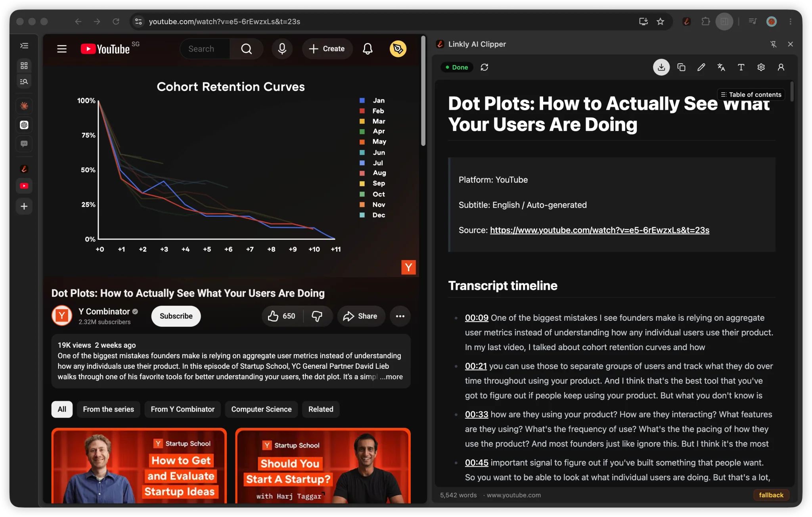
Task: Open the Y Combinator channel name
Action: pyautogui.click(x=104, y=311)
